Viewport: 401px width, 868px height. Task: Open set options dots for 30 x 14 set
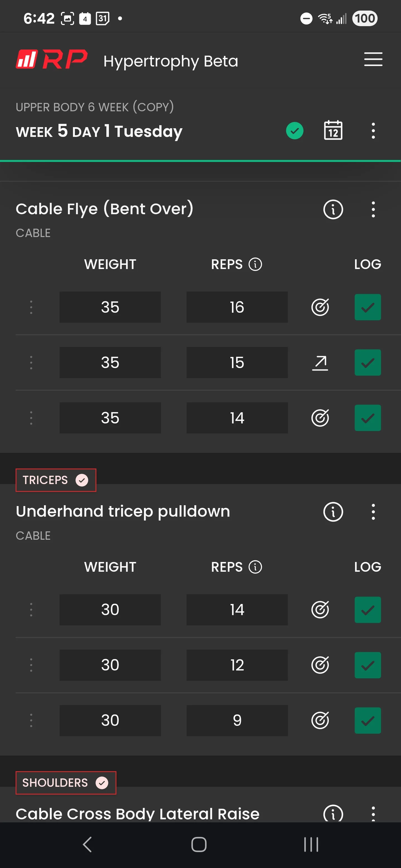[x=31, y=610]
